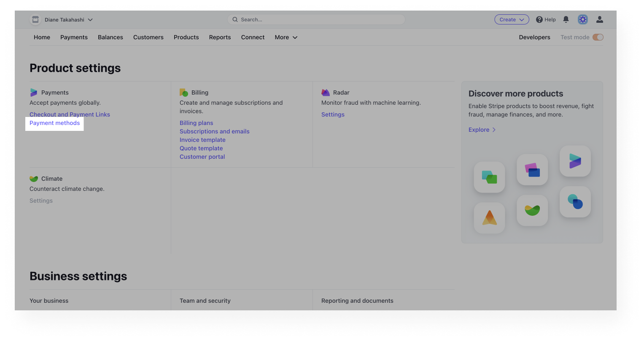Click the Help question mark icon

pos(539,19)
